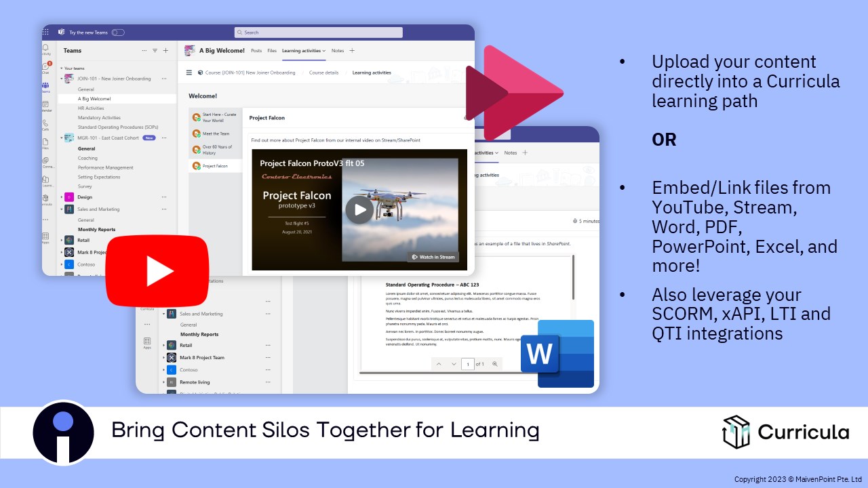Open Monthly Reports channel in back window
The height and width of the screenshot is (488, 868).
(199, 334)
